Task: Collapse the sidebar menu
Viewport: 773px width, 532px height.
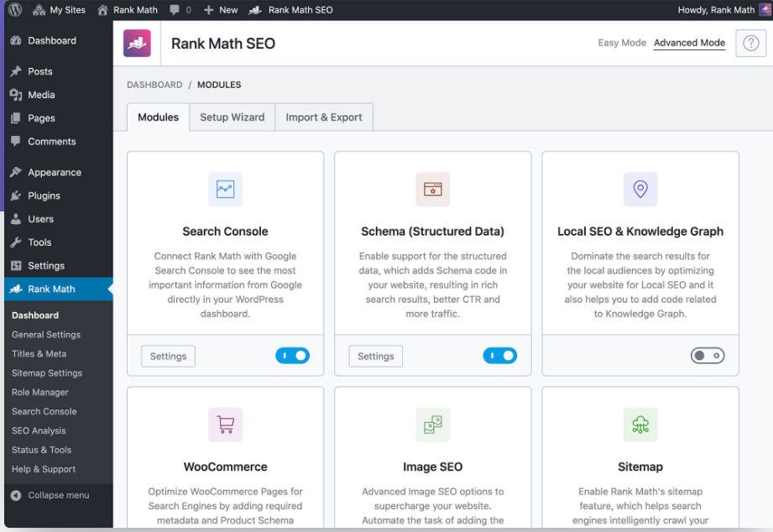Action: [x=50, y=495]
